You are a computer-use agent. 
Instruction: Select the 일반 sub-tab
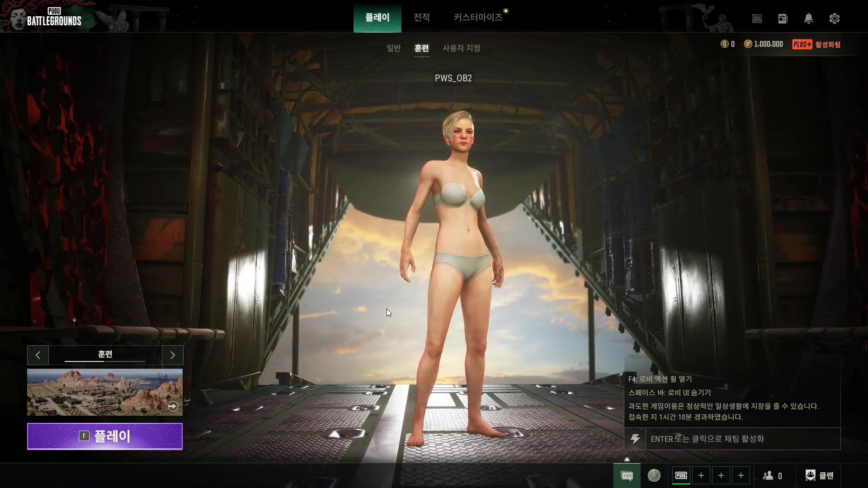point(393,48)
